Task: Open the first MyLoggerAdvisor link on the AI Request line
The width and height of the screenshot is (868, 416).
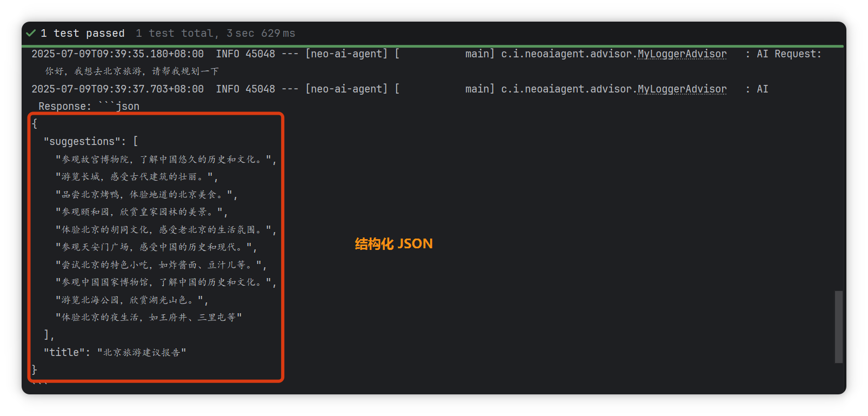Action: point(682,54)
